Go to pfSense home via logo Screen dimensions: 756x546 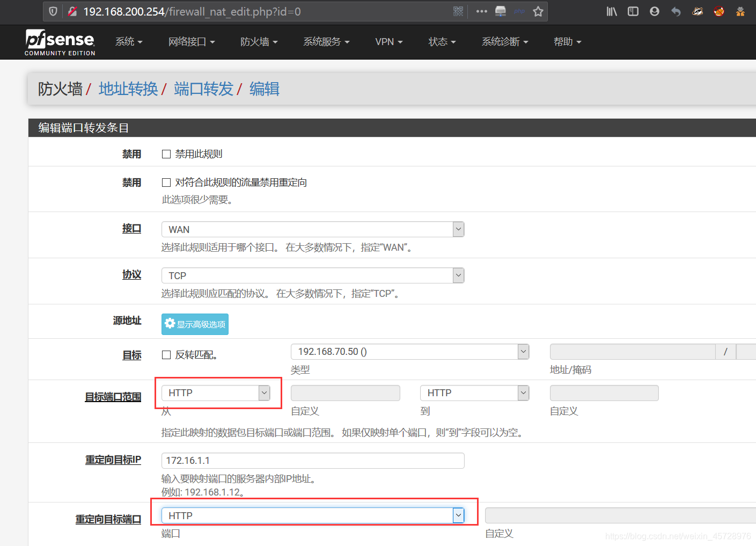[60, 42]
